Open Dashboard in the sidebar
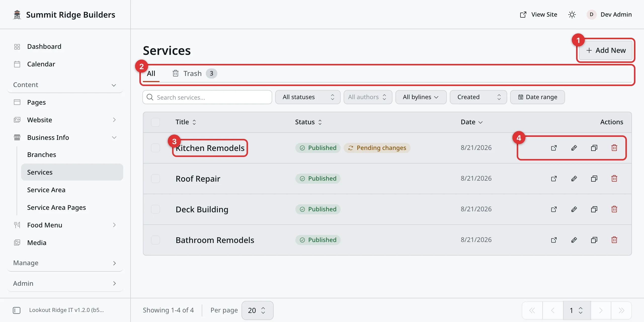 tap(65, 47)
